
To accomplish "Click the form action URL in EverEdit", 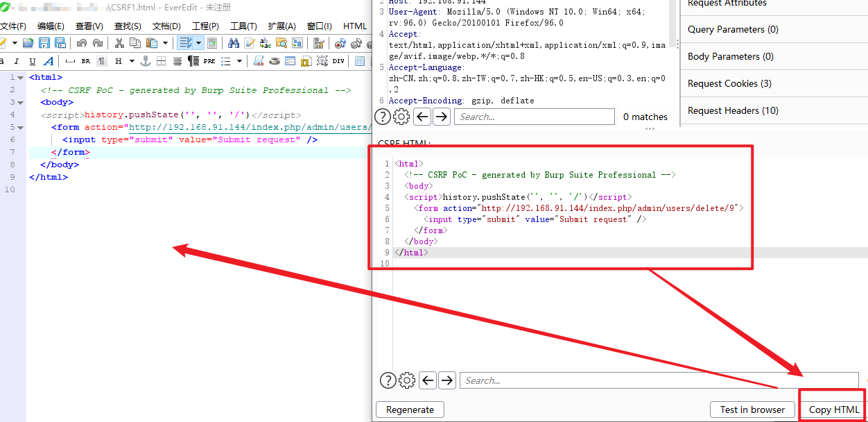I will [x=250, y=128].
